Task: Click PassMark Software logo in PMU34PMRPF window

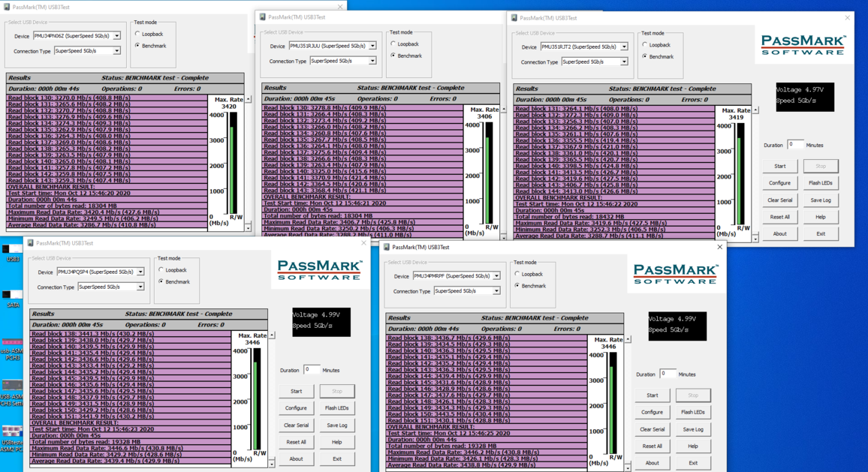Action: click(675, 274)
